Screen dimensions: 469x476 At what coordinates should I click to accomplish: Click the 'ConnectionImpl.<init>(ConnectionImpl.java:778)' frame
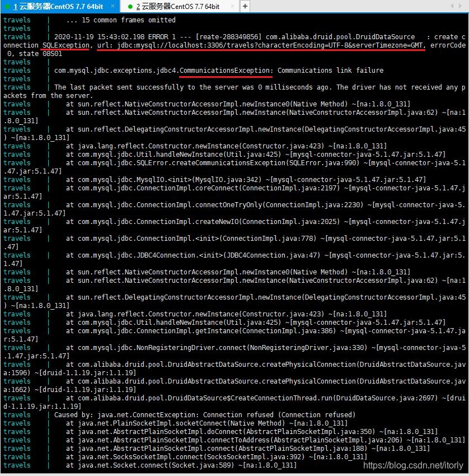click(226, 239)
